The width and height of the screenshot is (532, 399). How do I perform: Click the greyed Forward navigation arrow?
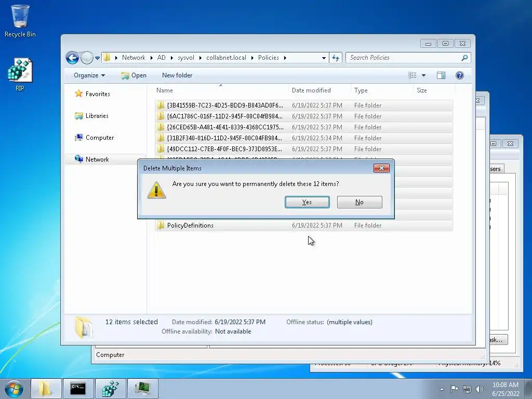point(87,58)
